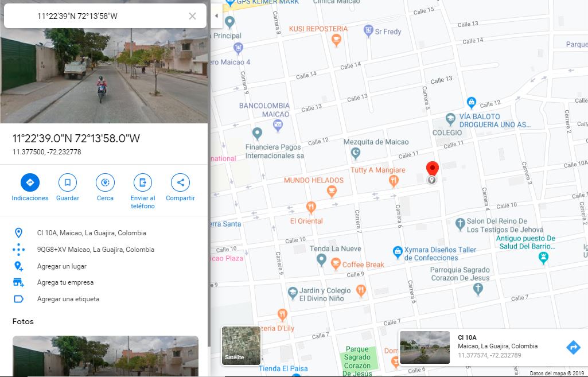
Task: Click the decimal coordinates 11.377500, -72.232778
Action: tap(47, 152)
